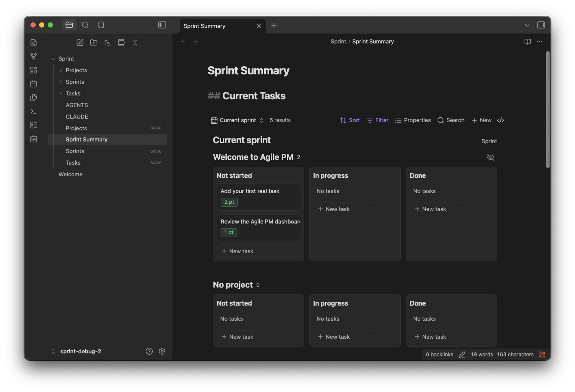Open more options three-dots menu

[x=540, y=42]
